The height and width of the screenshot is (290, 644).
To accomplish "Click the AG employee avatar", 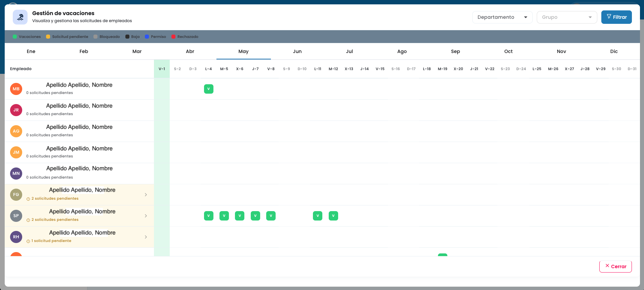I will coord(16,131).
